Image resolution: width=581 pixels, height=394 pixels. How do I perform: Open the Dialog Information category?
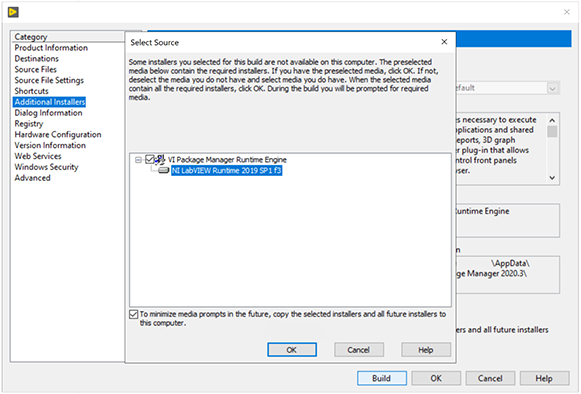(49, 113)
